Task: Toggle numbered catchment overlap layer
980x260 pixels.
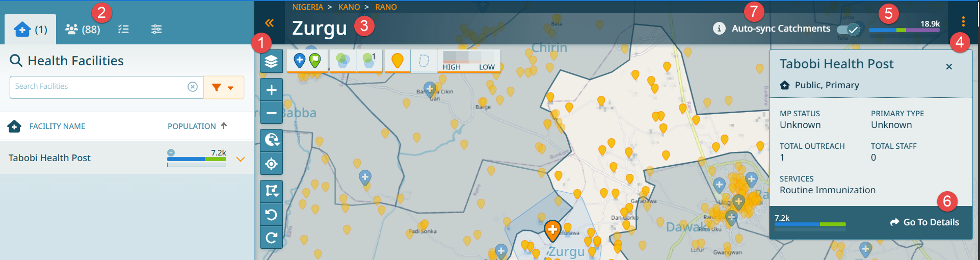Action: (369, 61)
